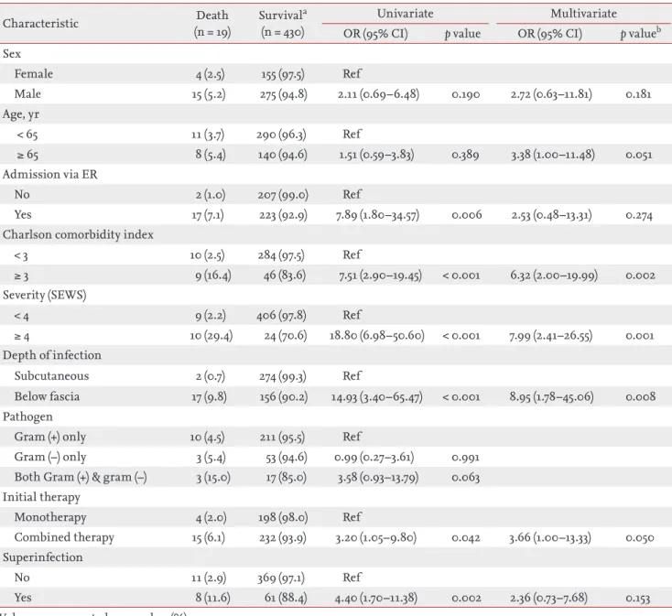Click the Initial therapy label
Image resolution: width=672 pixels, height=616 pixels.
point(41,497)
